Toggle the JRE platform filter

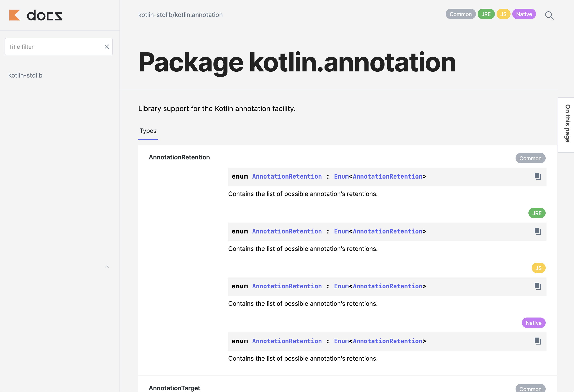pos(486,14)
